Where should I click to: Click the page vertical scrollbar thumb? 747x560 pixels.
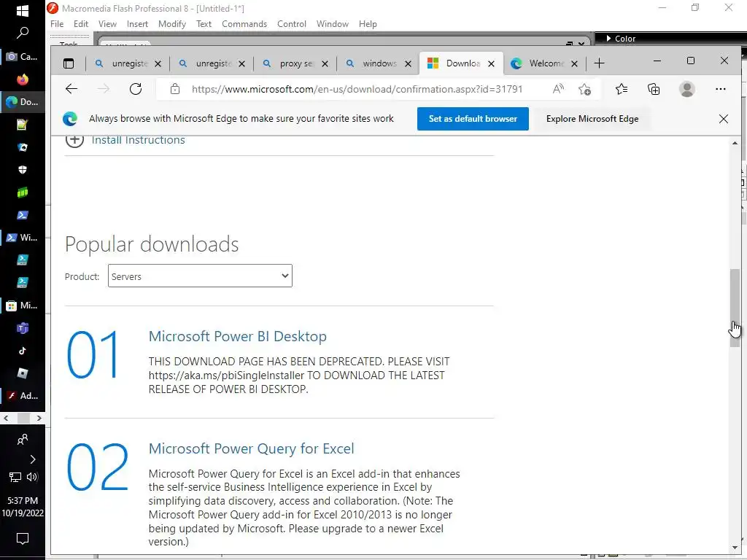coord(735,308)
